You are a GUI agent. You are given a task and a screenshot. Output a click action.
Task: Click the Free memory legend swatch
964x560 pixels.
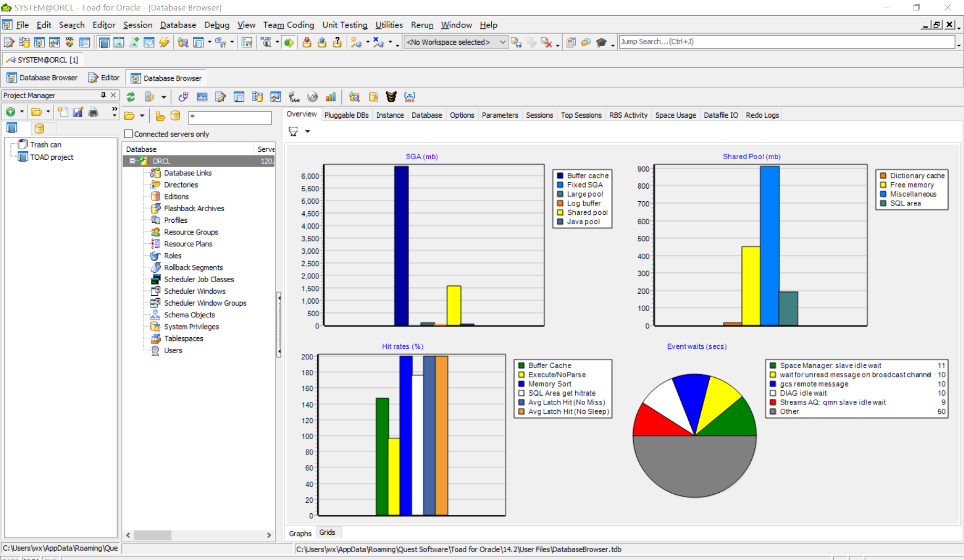[883, 185]
